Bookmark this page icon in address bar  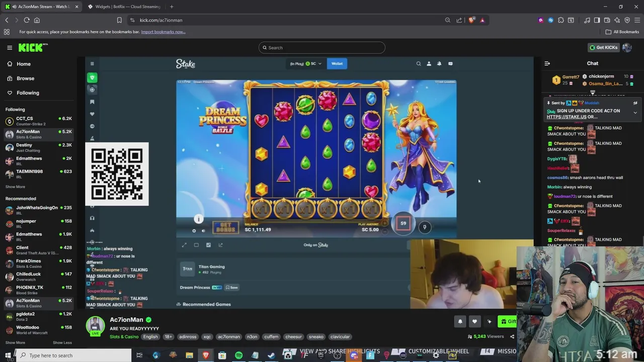119,20
